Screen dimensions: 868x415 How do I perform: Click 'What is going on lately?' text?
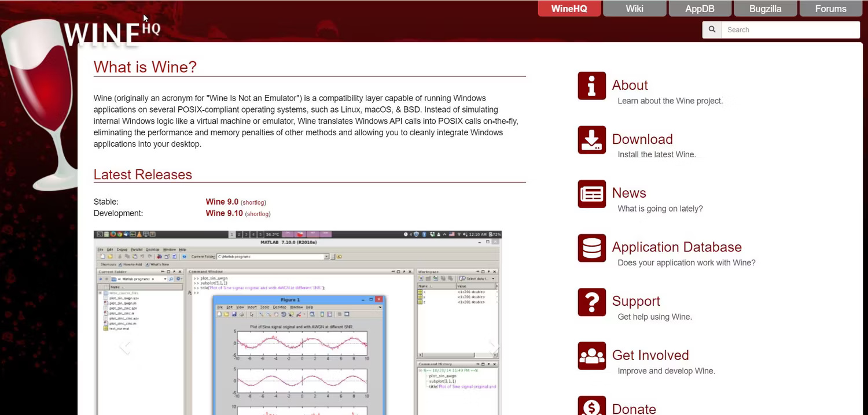coord(660,209)
